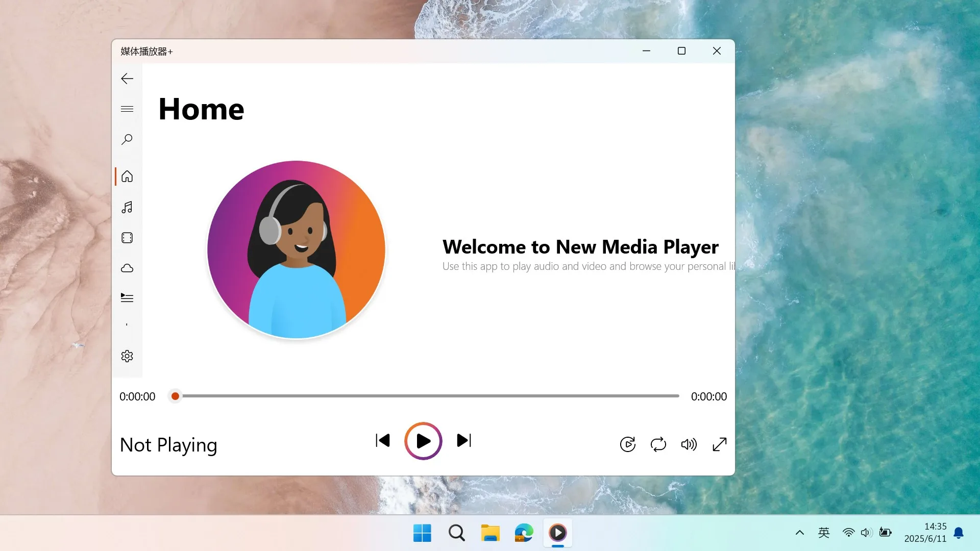This screenshot has width=980, height=551.
Task: Minimize the media player window
Action: pyautogui.click(x=646, y=51)
